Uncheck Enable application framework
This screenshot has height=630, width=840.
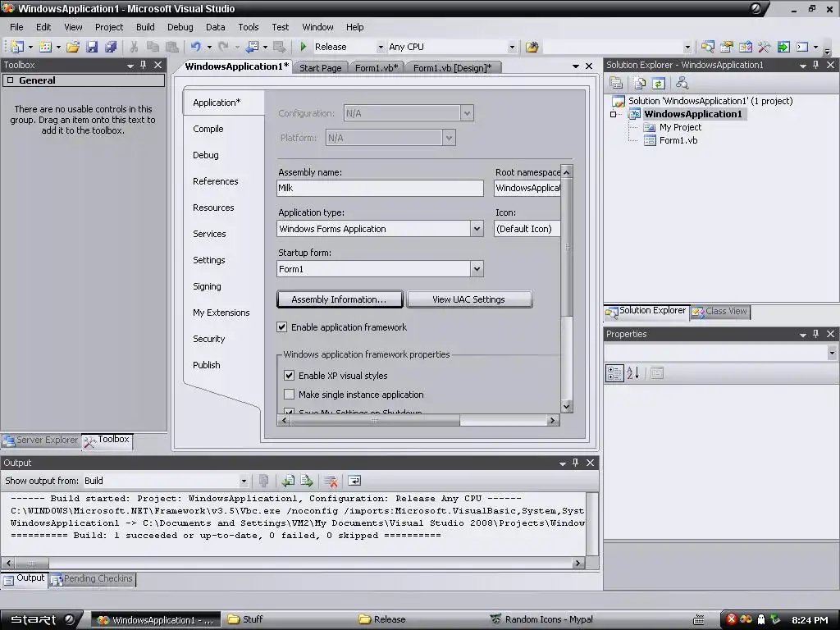coord(282,326)
